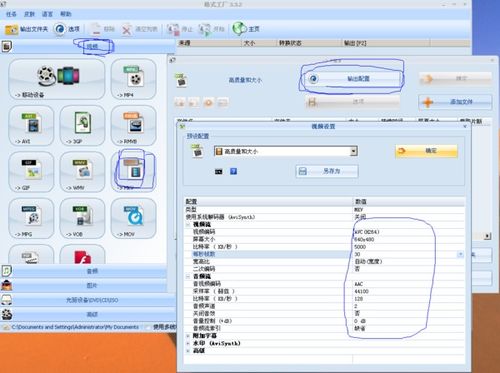Image resolution: width=500 pixels, height=373 pixels.
Task: Open the 输出文件夹 output folder
Action: point(26,29)
